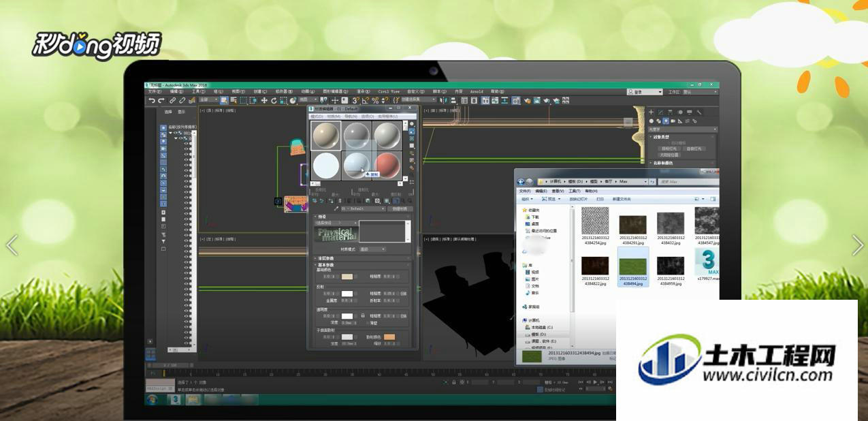Click the Back arrow in the Explorer window

(x=521, y=182)
